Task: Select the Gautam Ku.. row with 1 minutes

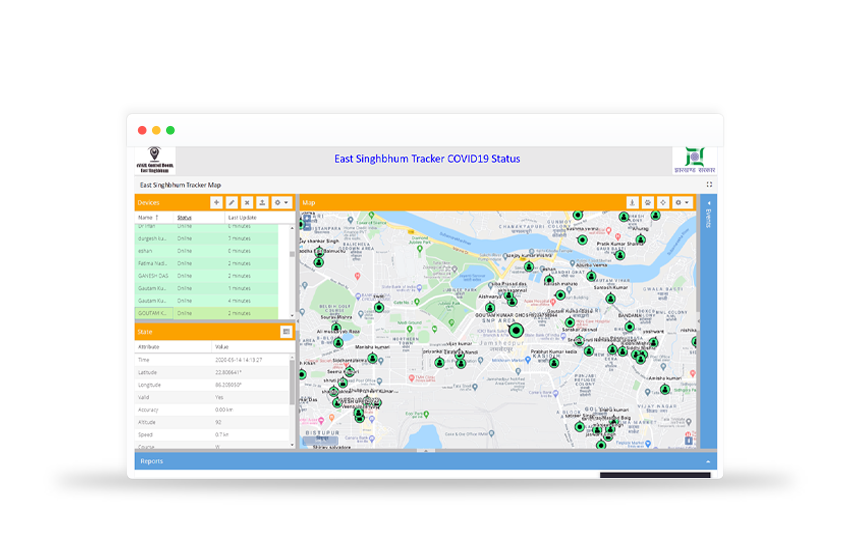Action: point(207,288)
